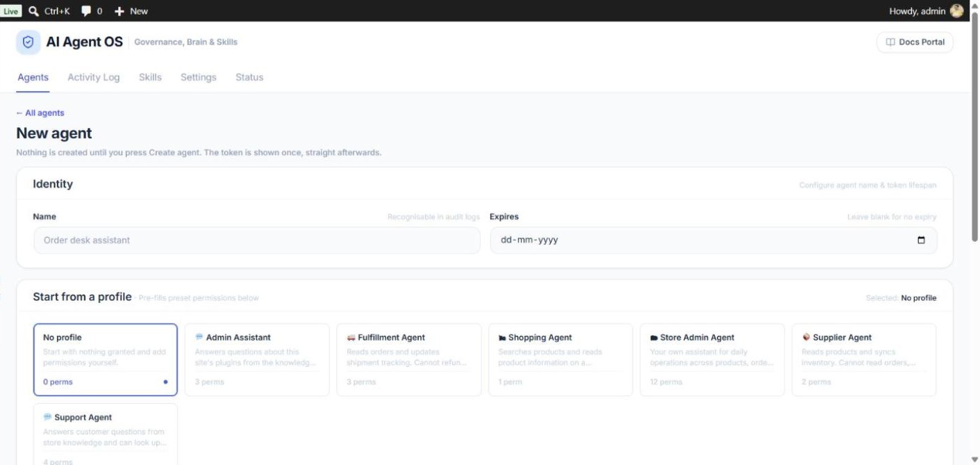Go back via All agents link
The width and height of the screenshot is (980, 465).
[40, 113]
